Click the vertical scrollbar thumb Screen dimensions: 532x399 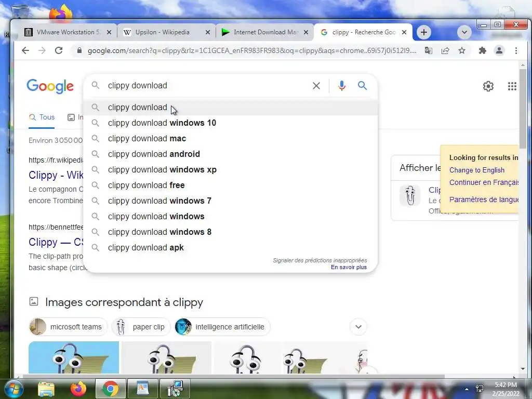(523, 109)
